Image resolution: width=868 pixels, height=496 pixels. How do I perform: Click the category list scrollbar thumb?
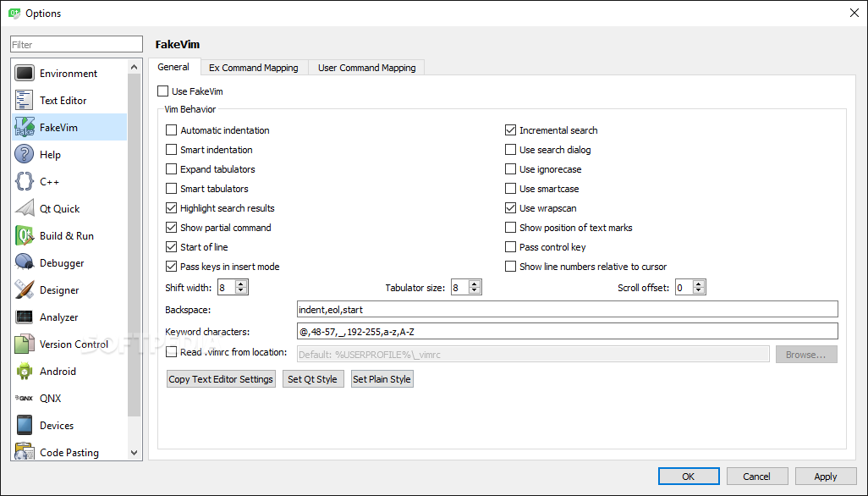point(134,245)
